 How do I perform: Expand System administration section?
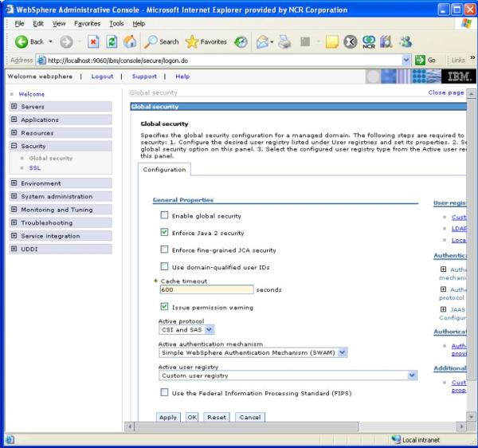(14, 196)
